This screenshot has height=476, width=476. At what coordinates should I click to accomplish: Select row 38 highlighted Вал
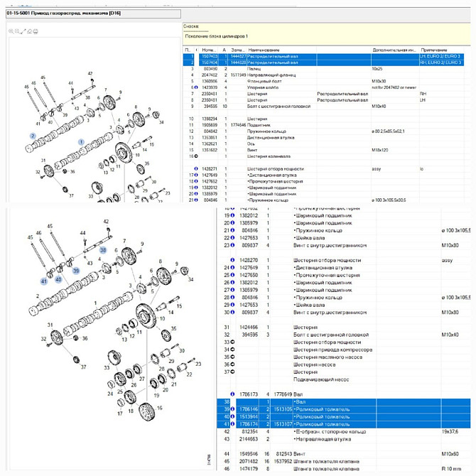(x=344, y=401)
